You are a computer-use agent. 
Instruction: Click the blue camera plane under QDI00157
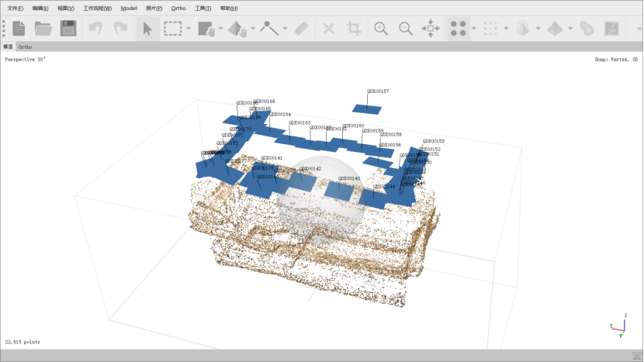367,109
